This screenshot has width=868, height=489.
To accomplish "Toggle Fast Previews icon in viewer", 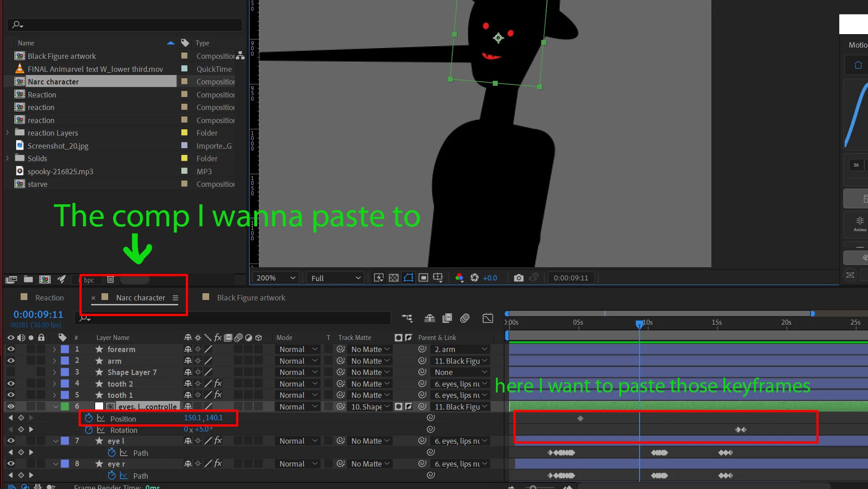I will [378, 278].
